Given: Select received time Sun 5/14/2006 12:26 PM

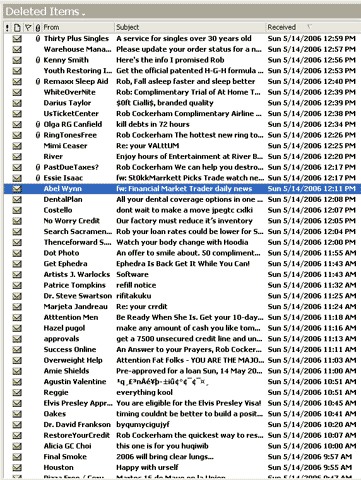Looking at the screenshot, I should (x=311, y=135).
